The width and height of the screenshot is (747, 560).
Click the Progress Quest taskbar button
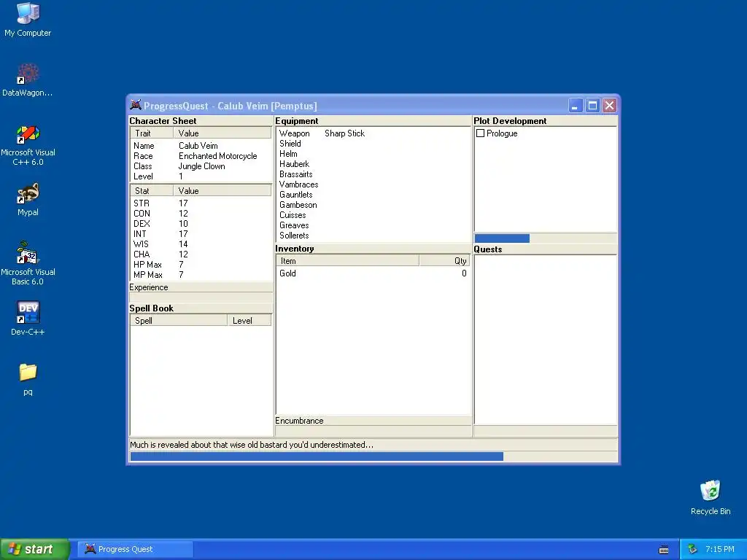click(x=136, y=549)
